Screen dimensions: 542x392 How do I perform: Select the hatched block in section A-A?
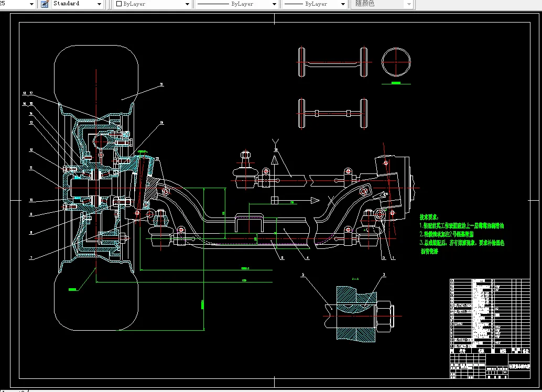point(356,314)
